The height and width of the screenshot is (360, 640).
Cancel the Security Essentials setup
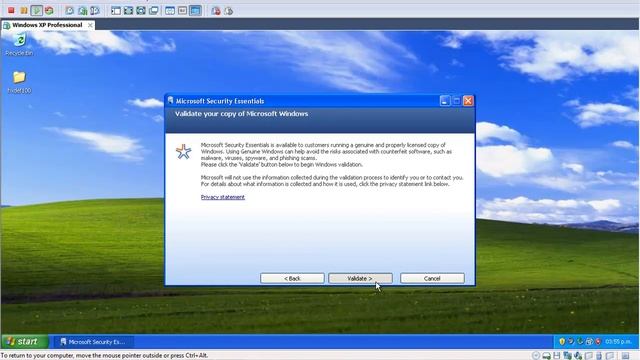432,278
